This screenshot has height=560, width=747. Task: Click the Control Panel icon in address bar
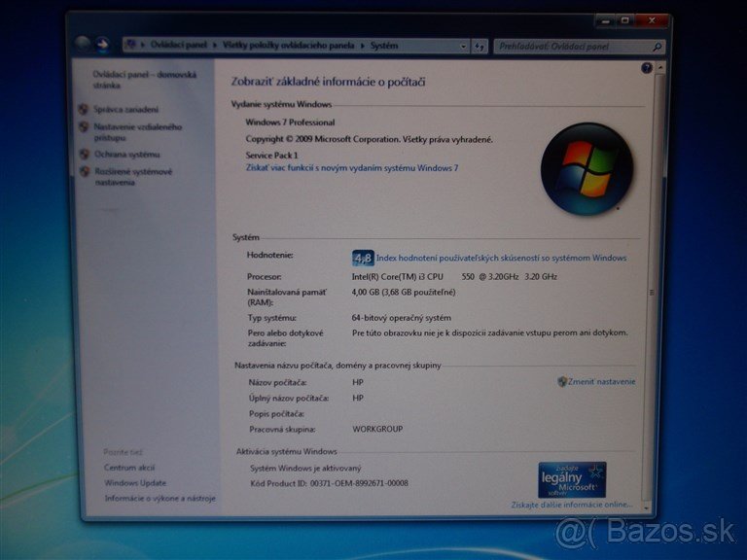(x=130, y=46)
